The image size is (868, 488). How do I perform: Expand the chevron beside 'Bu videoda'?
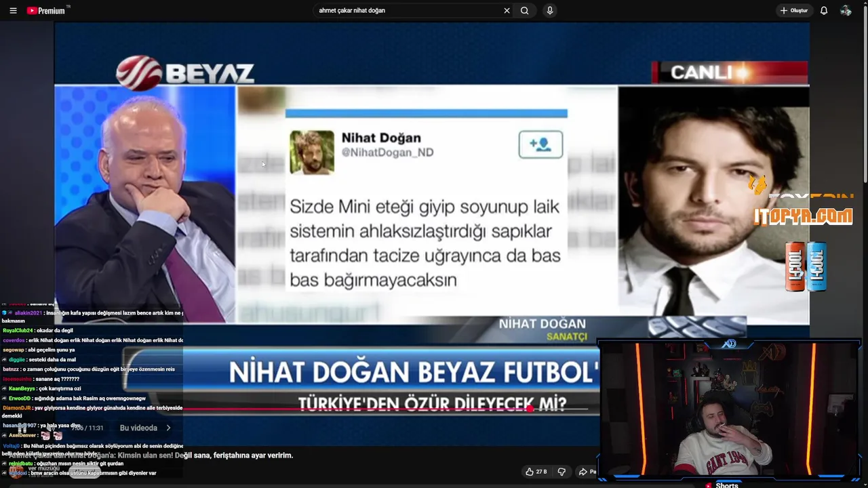168,428
